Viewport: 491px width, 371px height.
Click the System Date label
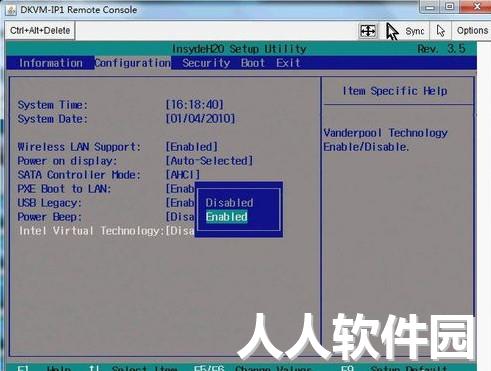(x=53, y=119)
